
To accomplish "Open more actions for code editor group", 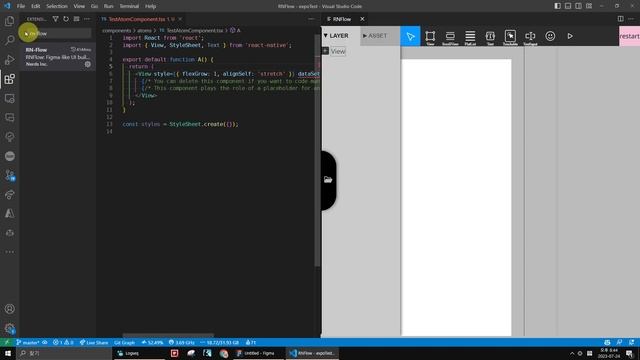I will click(311, 19).
